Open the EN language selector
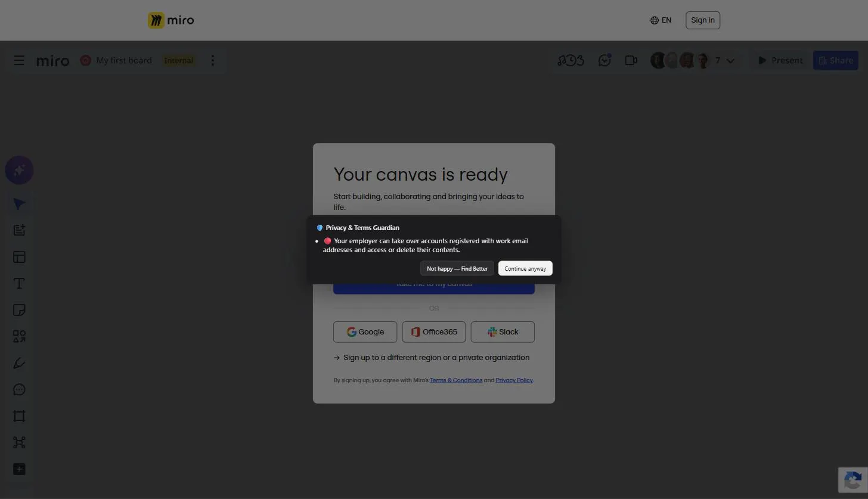 (x=661, y=20)
